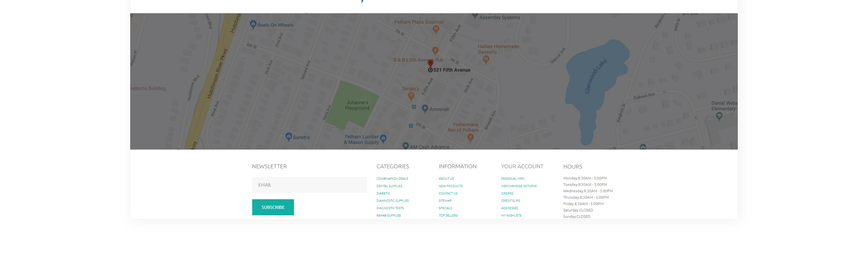The width and height of the screenshot is (868, 271).
Task: Open the Specials link
Action: coord(445,208)
